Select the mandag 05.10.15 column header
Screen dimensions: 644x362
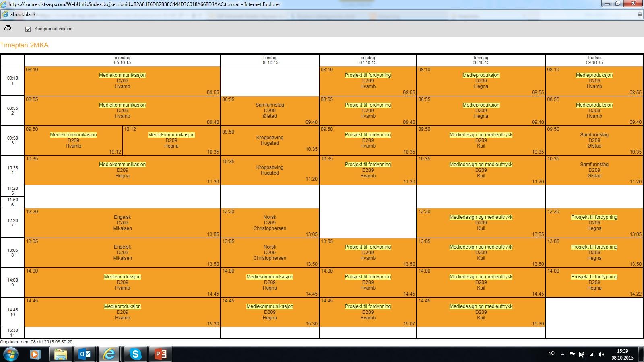(122, 60)
